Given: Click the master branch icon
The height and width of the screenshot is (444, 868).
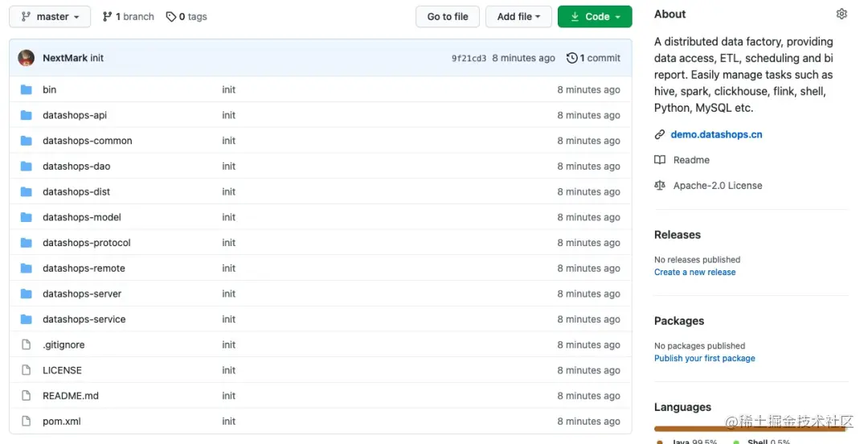Looking at the screenshot, I should tap(26, 17).
